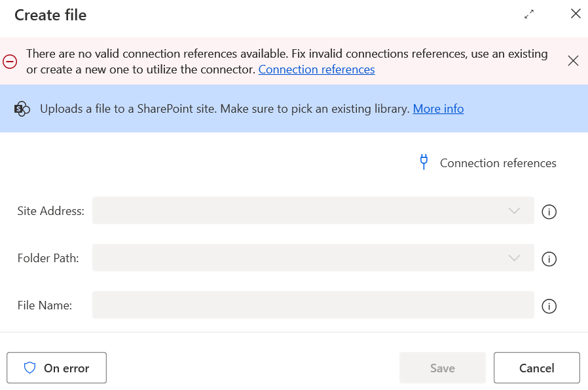588x390 pixels.
Task: Open the Site Address dropdown
Action: (x=313, y=210)
